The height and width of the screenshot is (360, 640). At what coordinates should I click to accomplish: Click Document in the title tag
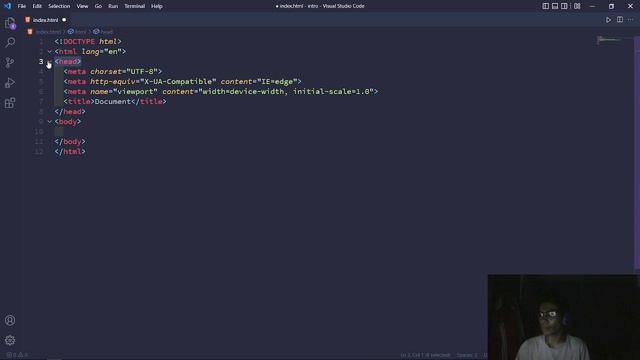point(113,102)
